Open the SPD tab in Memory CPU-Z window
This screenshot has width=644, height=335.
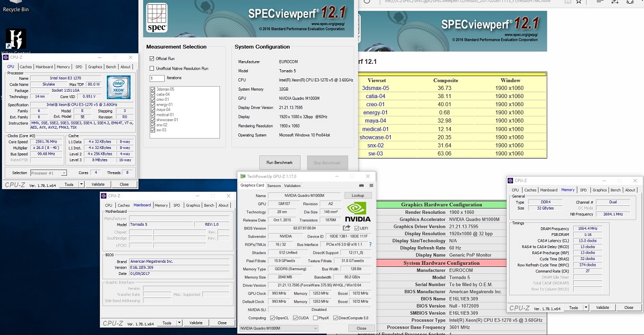coord(583,190)
